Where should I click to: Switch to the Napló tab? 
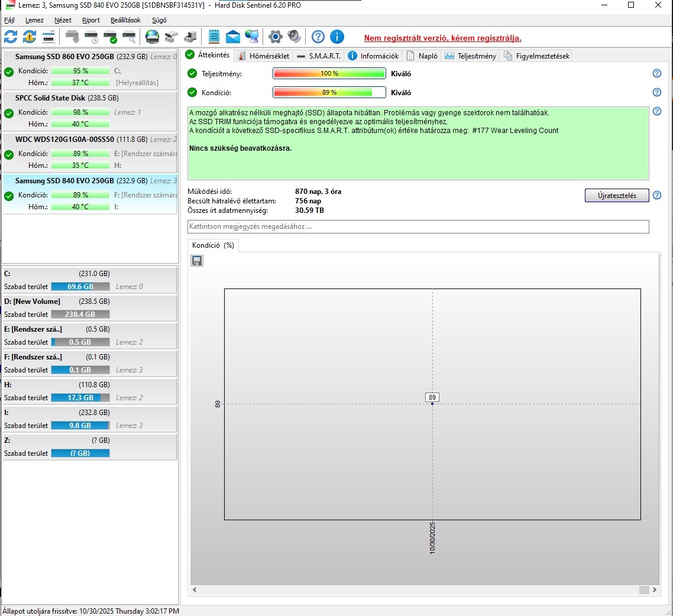click(x=422, y=56)
